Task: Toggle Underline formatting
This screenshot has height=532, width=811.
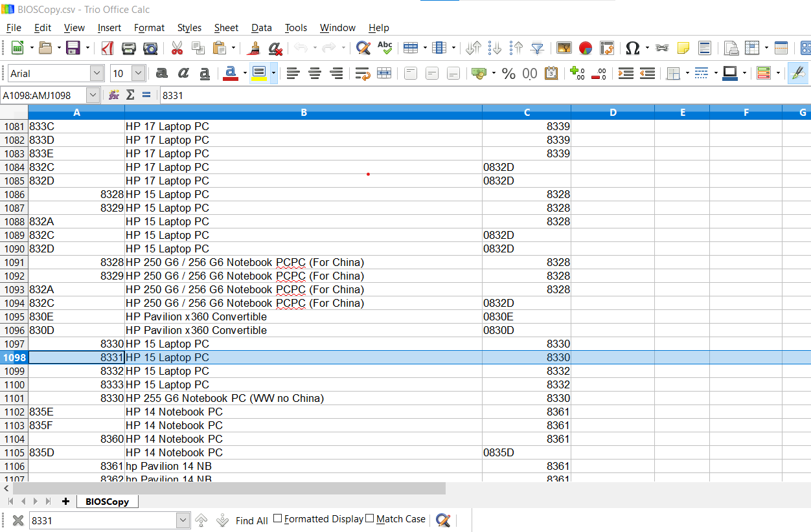Action: 205,74
